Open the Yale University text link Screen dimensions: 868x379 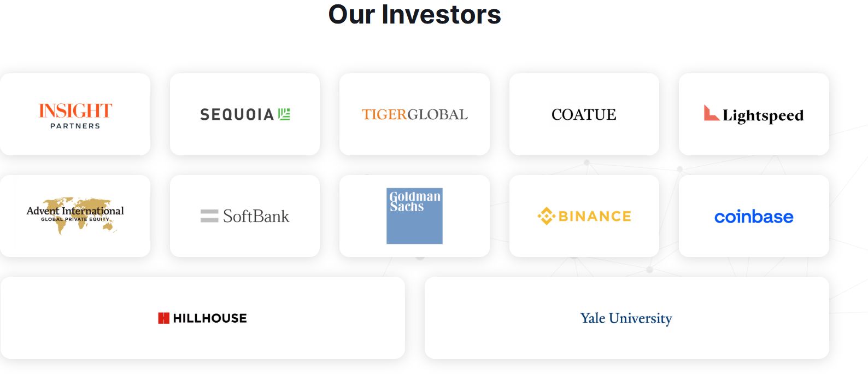[x=626, y=318]
